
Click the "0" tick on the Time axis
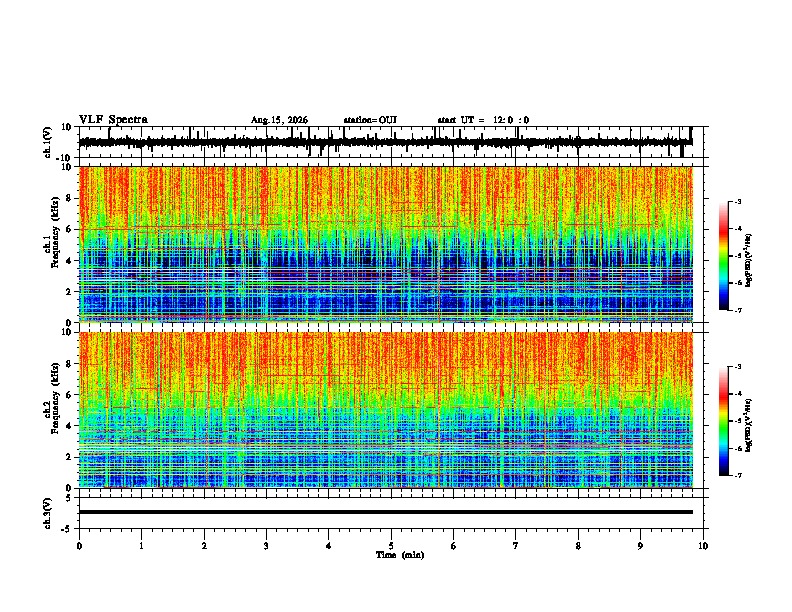[x=79, y=546]
